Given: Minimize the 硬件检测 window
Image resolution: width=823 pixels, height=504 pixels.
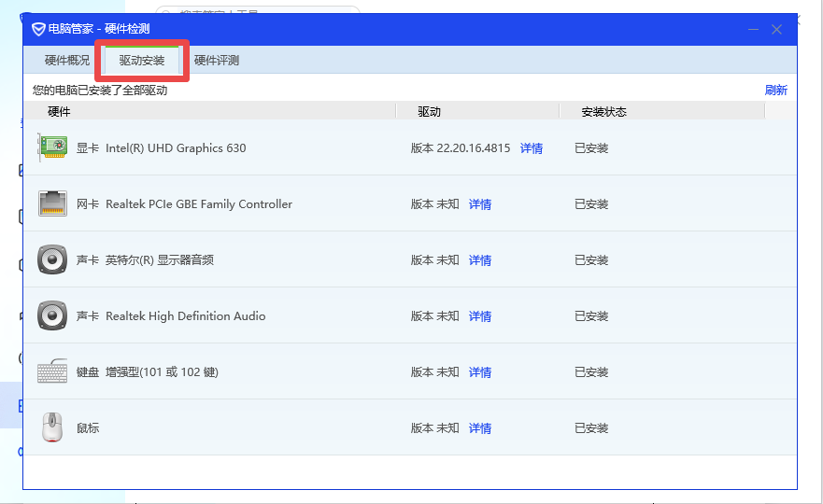Looking at the screenshot, I should [x=753, y=29].
